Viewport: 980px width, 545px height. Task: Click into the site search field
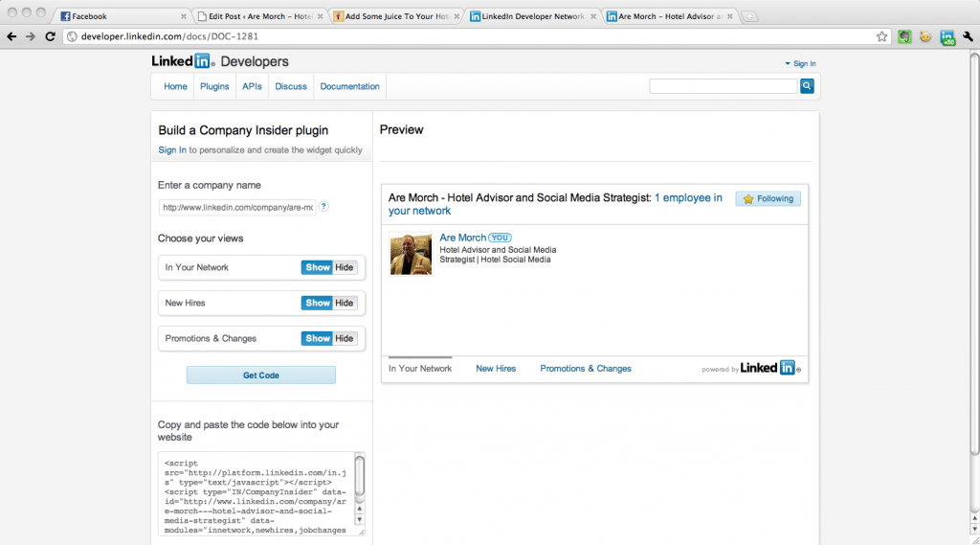click(724, 86)
